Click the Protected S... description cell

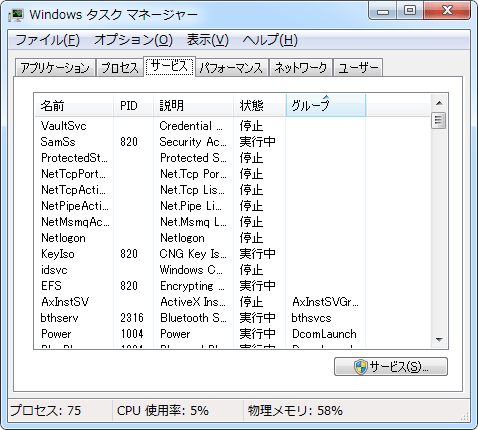[193, 158]
